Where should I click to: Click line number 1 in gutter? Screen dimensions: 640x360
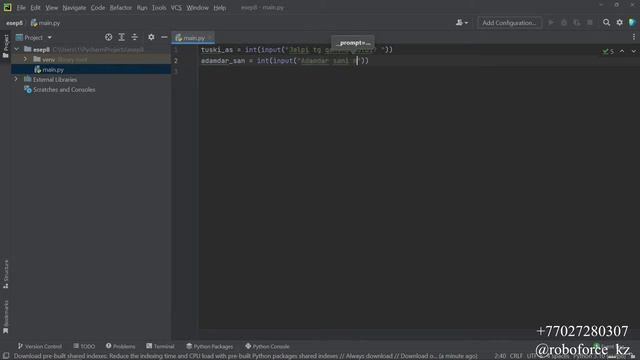point(176,50)
